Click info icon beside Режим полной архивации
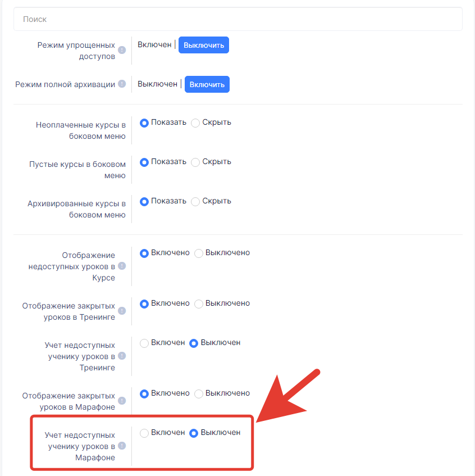This screenshot has width=475, height=476. coord(122,84)
